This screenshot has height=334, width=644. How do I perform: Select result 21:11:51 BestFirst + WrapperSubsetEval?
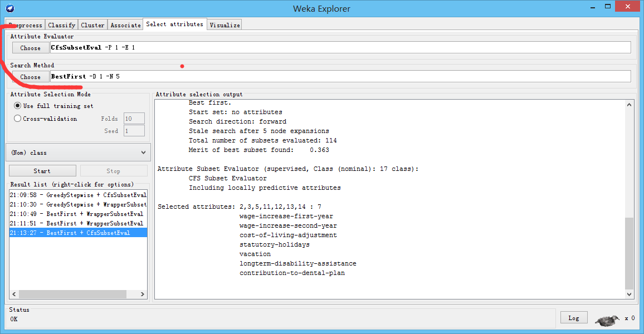click(x=78, y=223)
